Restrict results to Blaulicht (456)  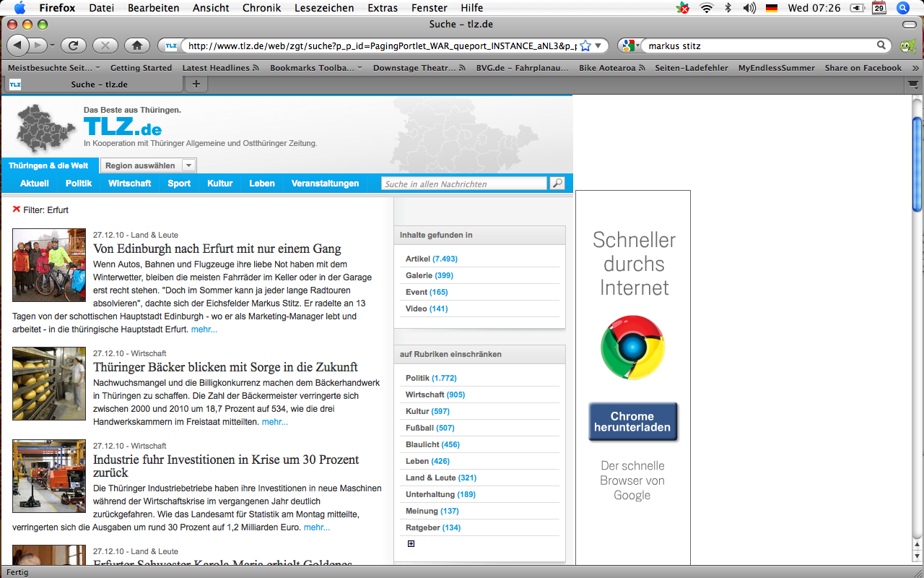click(432, 444)
